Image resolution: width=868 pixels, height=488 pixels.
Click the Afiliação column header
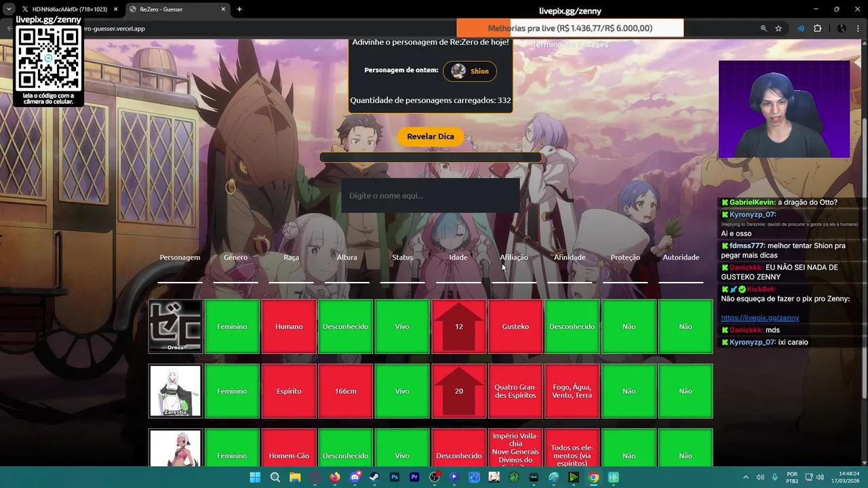514,258
